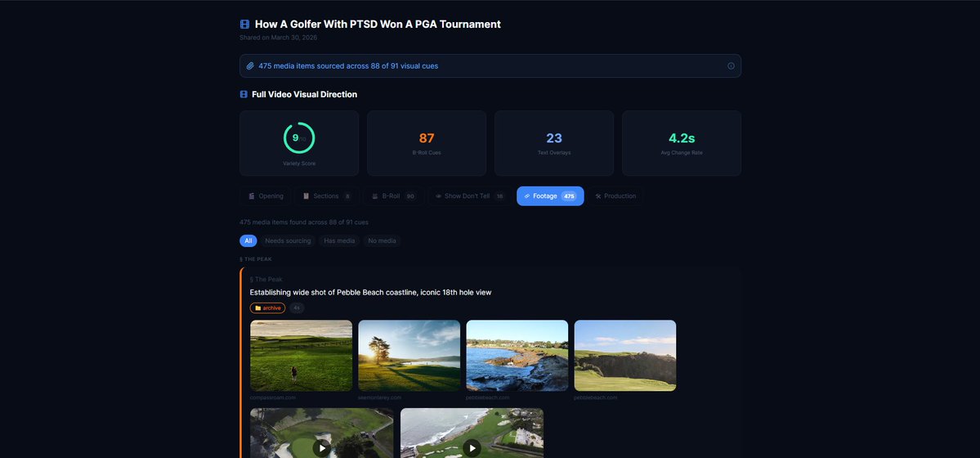Image resolution: width=980 pixels, height=458 pixels.
Task: Filter by No media
Action: point(382,241)
